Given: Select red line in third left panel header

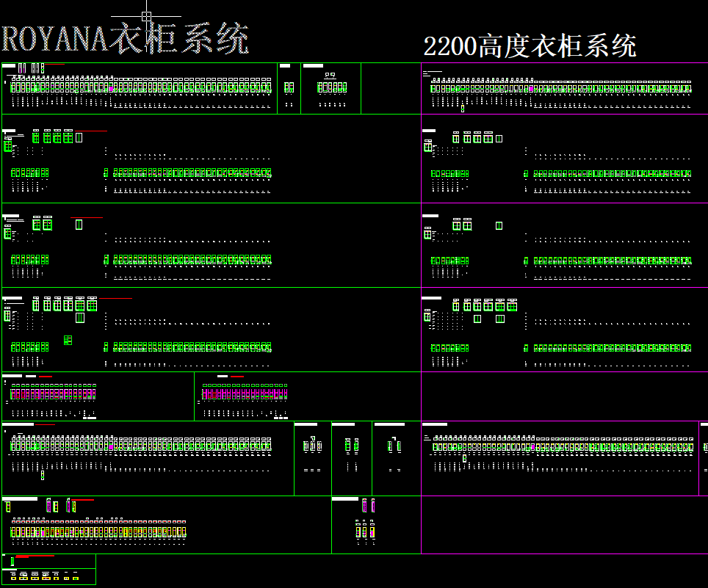Looking at the screenshot, I should click(x=87, y=218).
